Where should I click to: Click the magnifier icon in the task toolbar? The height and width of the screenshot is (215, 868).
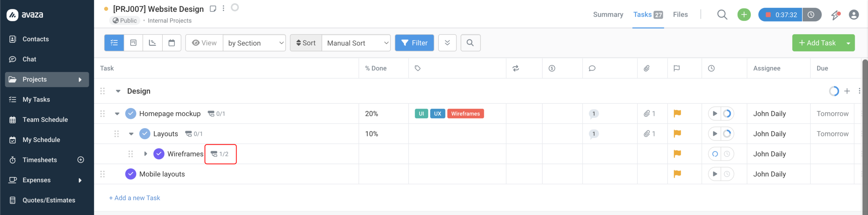coord(470,43)
